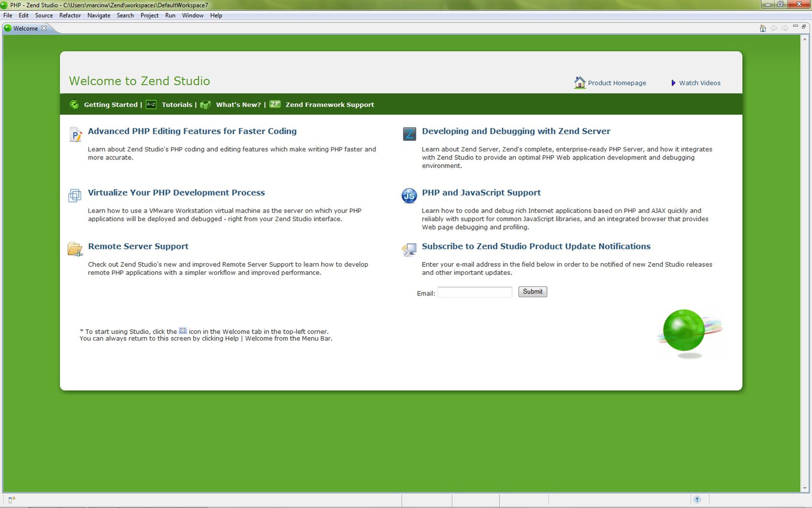Image resolution: width=812 pixels, height=508 pixels.
Task: Click the Subscribe notifications computer icon
Action: point(409,250)
